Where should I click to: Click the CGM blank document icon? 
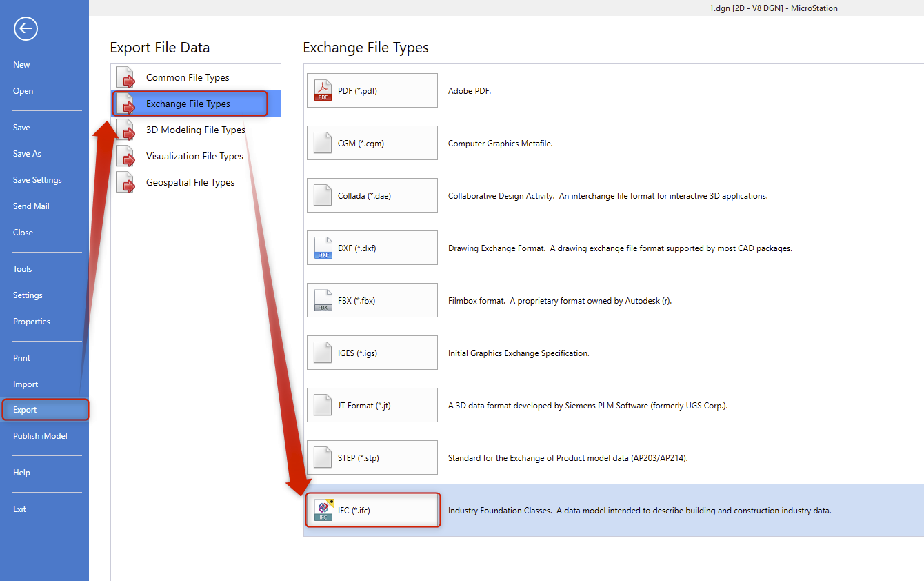click(x=323, y=143)
